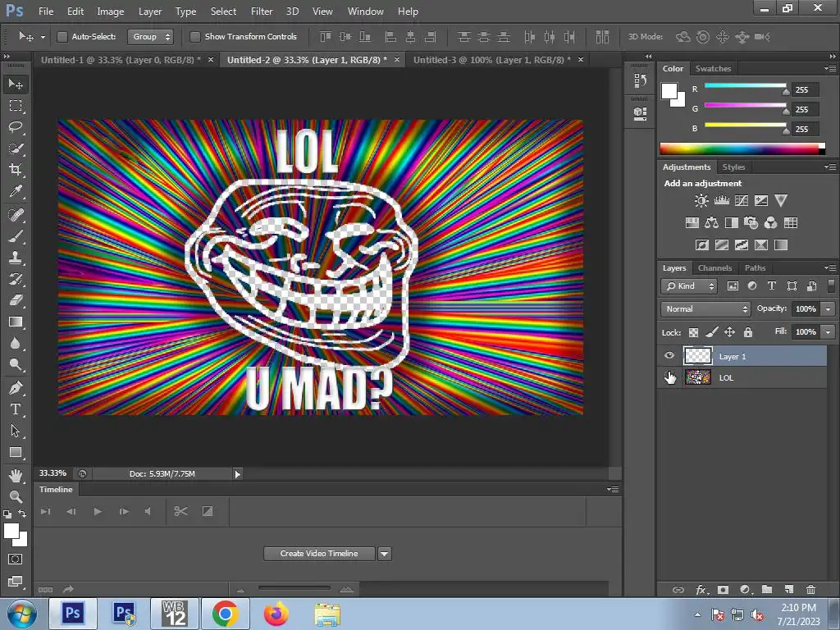Toggle lock image pixels brush icon
Image resolution: width=840 pixels, height=630 pixels.
pyautogui.click(x=711, y=333)
